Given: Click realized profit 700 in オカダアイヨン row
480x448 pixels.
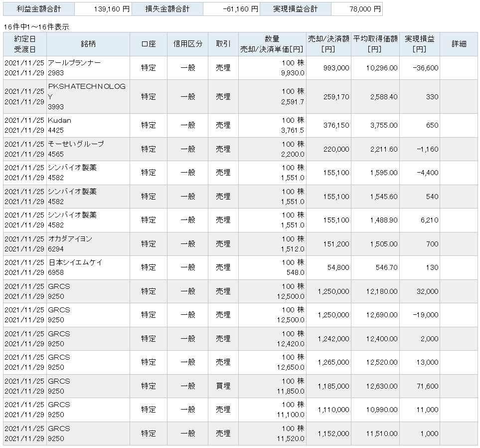Looking at the screenshot, I should click(x=432, y=244).
